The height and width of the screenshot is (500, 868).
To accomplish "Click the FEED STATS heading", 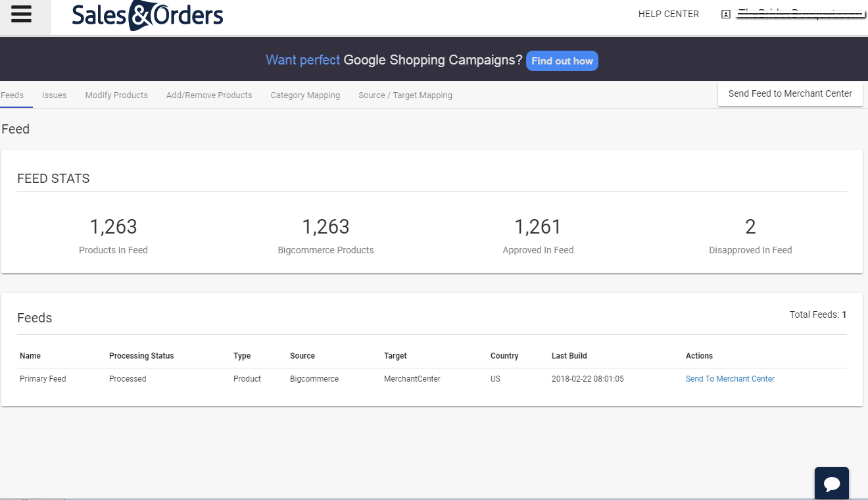I will (53, 178).
